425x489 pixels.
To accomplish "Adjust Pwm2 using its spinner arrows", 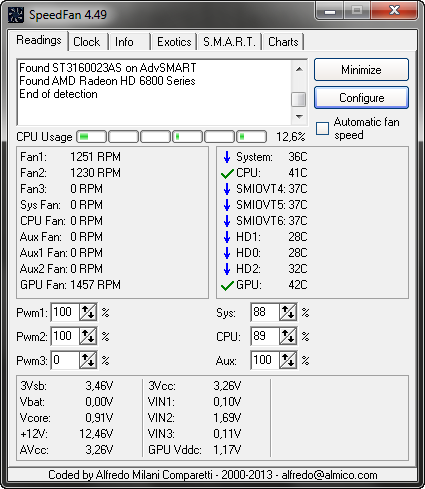I will [x=88, y=336].
